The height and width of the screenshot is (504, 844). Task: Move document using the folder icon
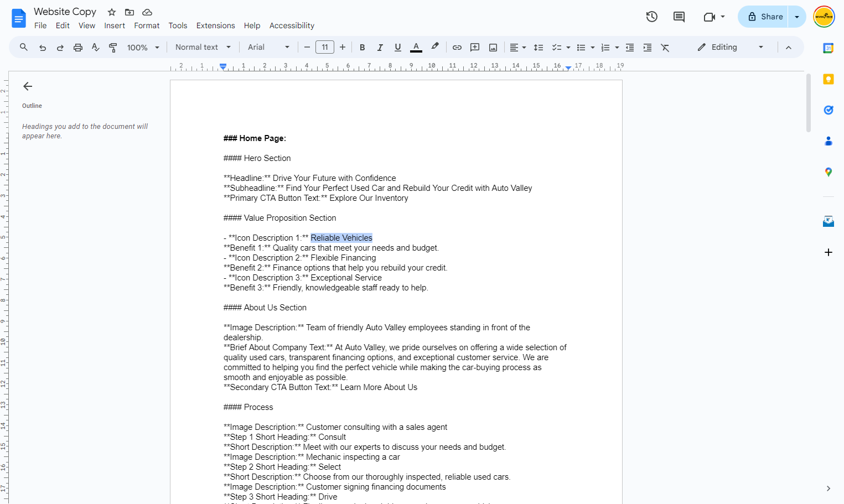point(130,12)
